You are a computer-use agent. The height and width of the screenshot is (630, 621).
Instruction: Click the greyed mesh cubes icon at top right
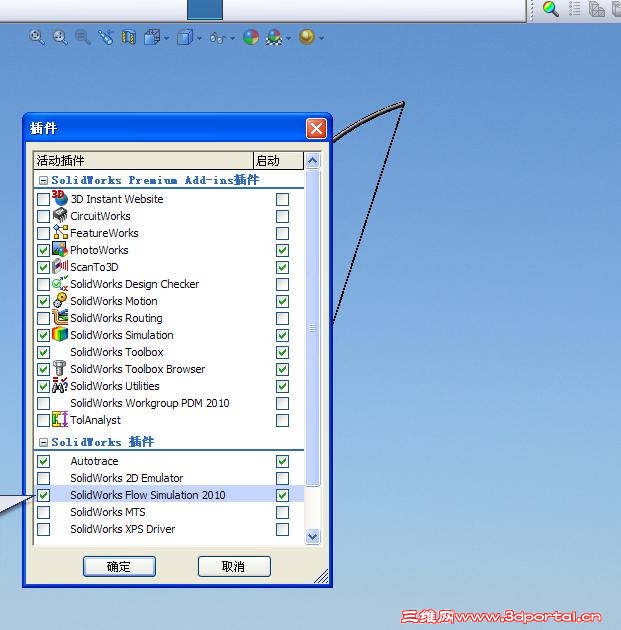point(596,9)
